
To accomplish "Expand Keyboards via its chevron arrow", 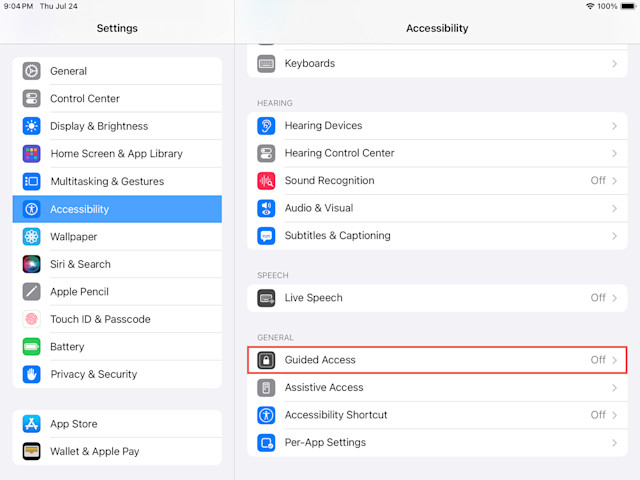I will (x=614, y=64).
